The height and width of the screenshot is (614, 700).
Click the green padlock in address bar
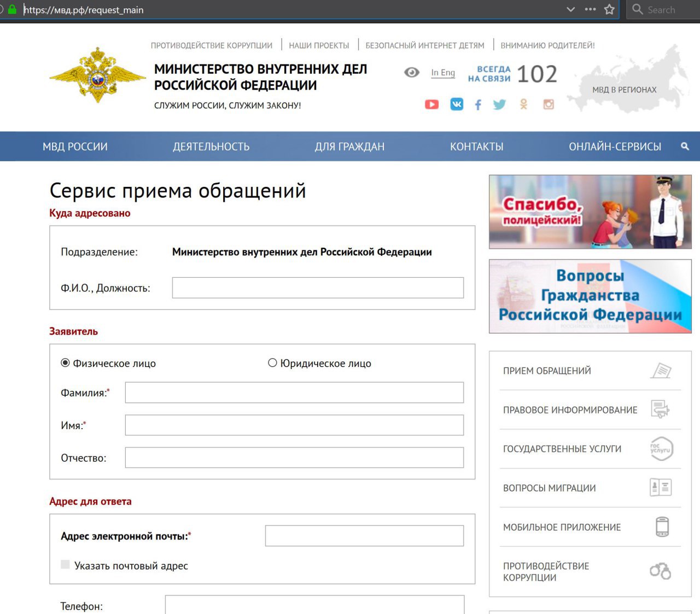[12, 9]
